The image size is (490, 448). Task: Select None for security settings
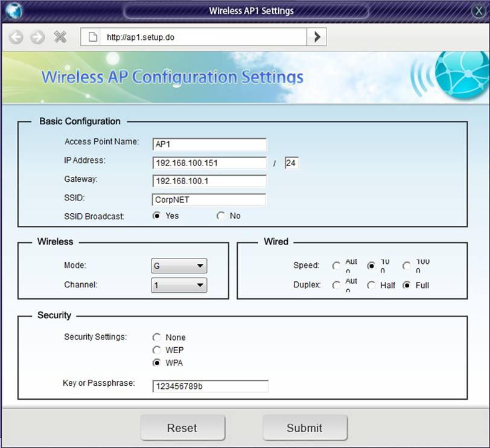(157, 338)
